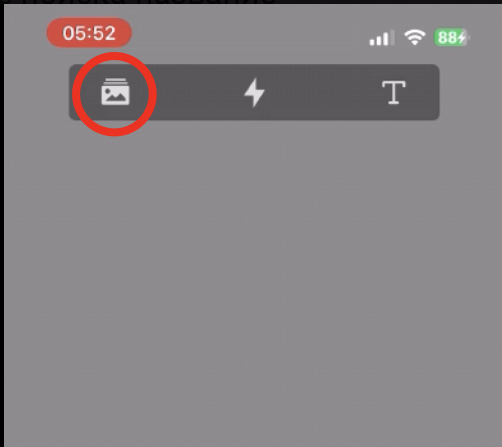Tap the charging bolt inside battery icon
The height and width of the screenshot is (447, 502).
point(462,37)
